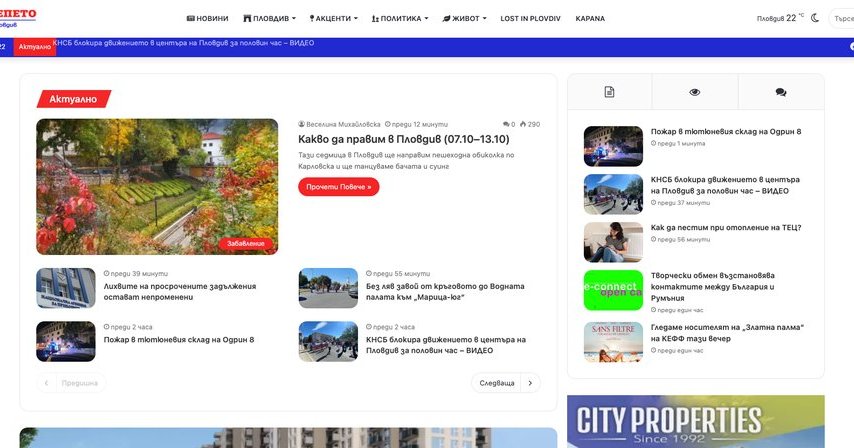Click the next page chevron arrow

pos(532,383)
